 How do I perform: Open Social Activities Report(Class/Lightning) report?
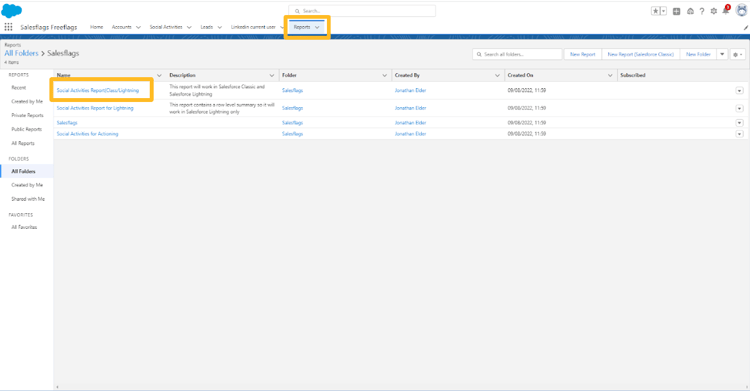tap(98, 90)
